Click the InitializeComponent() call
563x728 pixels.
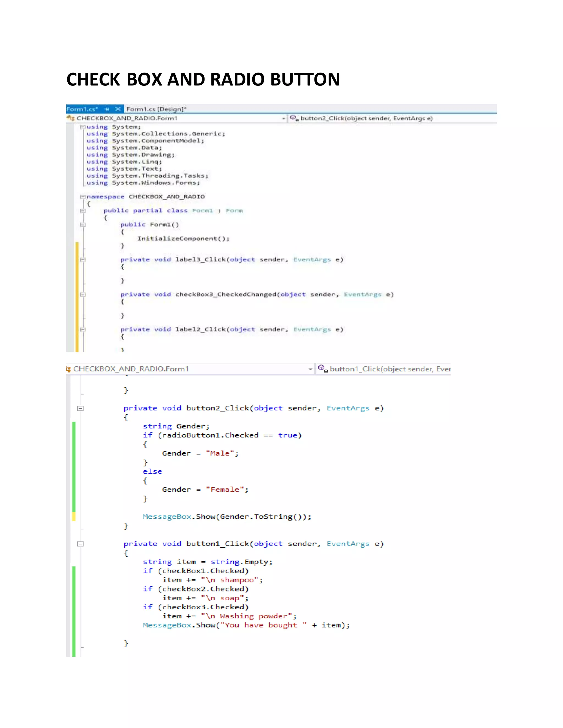[183, 239]
